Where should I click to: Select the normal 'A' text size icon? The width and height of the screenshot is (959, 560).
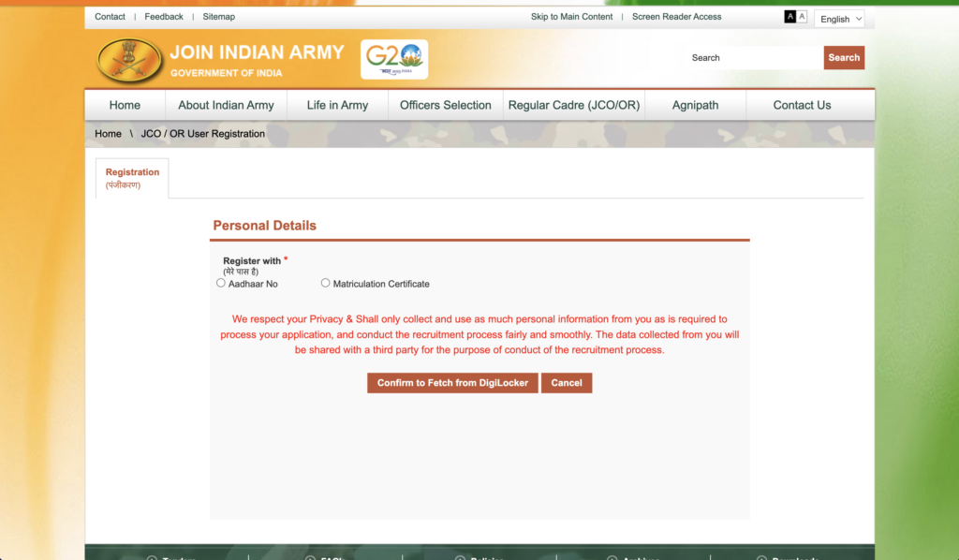click(802, 16)
